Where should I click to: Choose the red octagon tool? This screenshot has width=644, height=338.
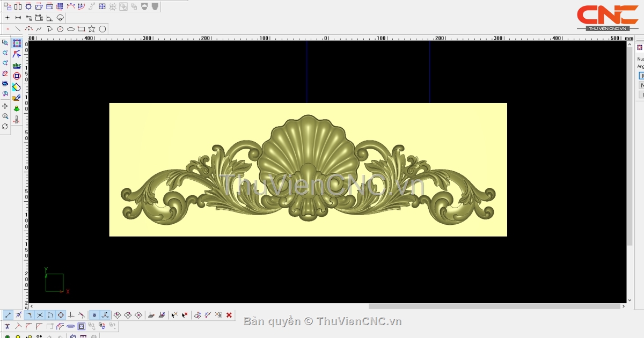[x=17, y=76]
